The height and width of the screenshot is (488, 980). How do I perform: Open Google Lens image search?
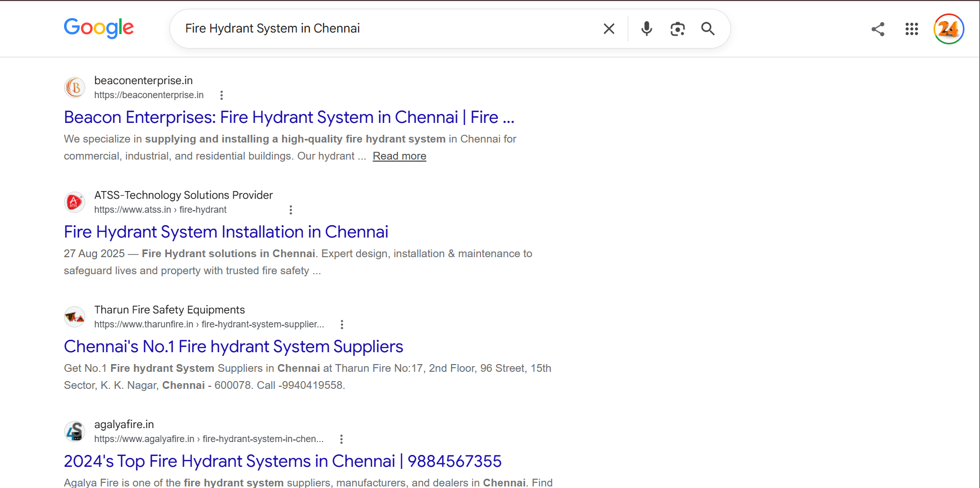coord(677,29)
